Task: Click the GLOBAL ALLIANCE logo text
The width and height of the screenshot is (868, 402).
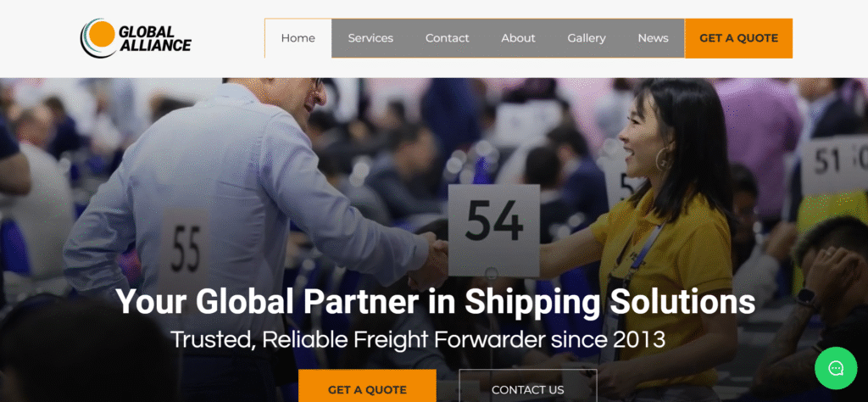Action: pos(155,38)
